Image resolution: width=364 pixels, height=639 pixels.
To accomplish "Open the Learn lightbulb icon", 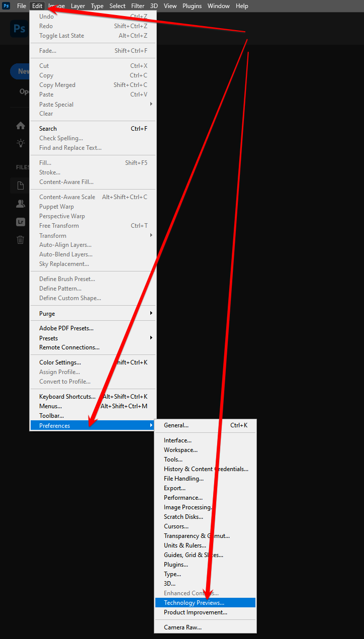I will click(21, 143).
